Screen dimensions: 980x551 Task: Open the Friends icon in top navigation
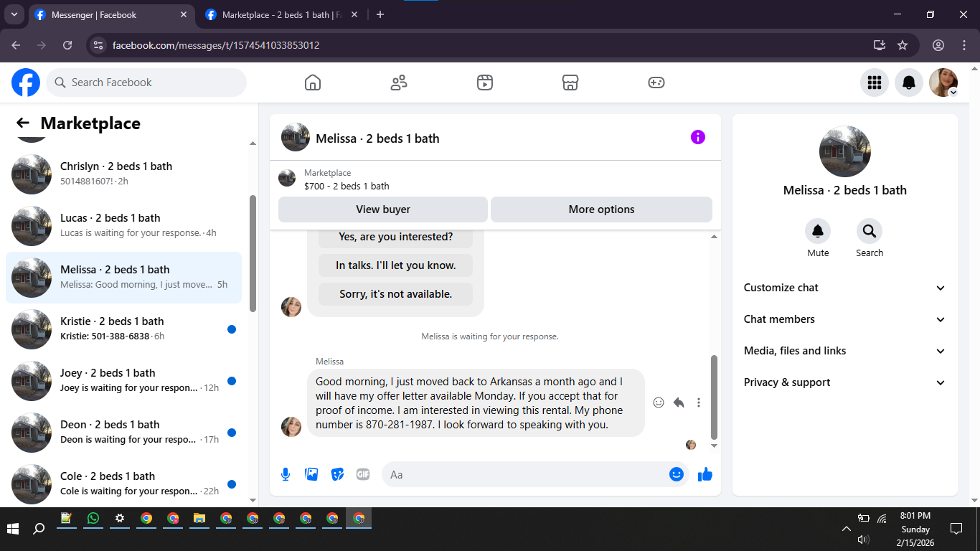[x=399, y=83]
